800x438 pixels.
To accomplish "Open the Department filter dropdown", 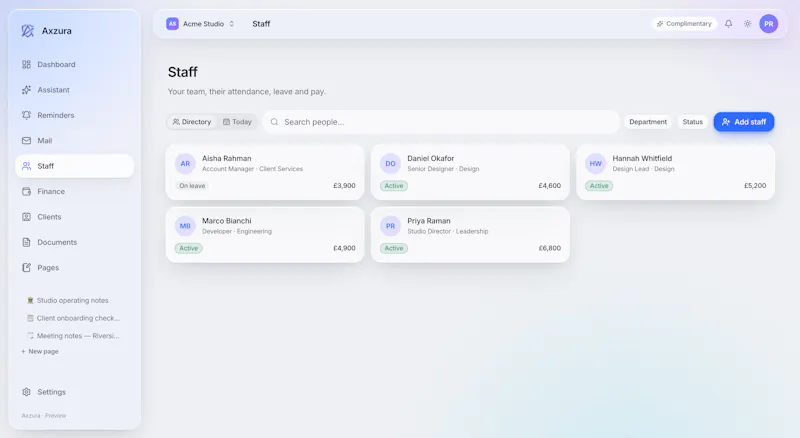I will pos(647,122).
